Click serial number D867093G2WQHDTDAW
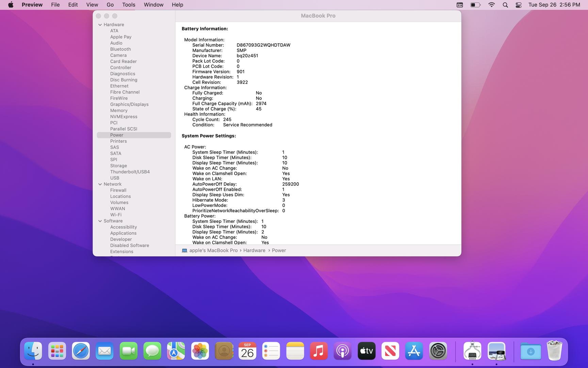Screen dimensions: 588x368 point(263,45)
